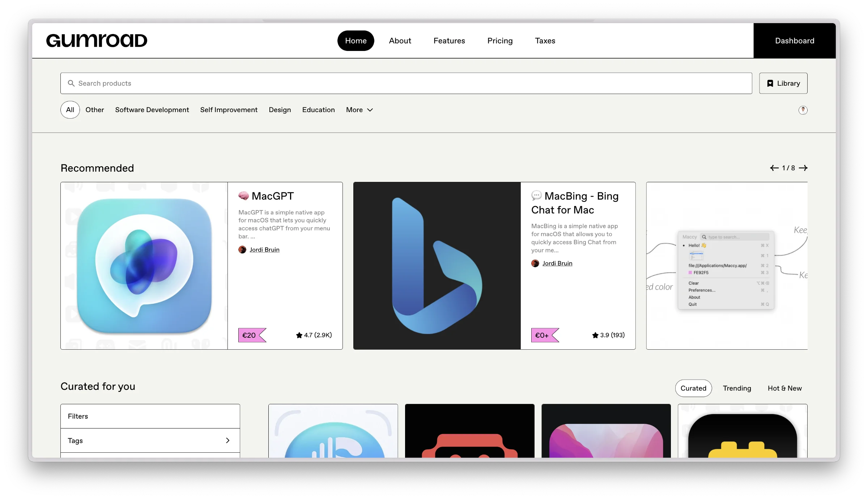Select the Other category

(x=95, y=110)
